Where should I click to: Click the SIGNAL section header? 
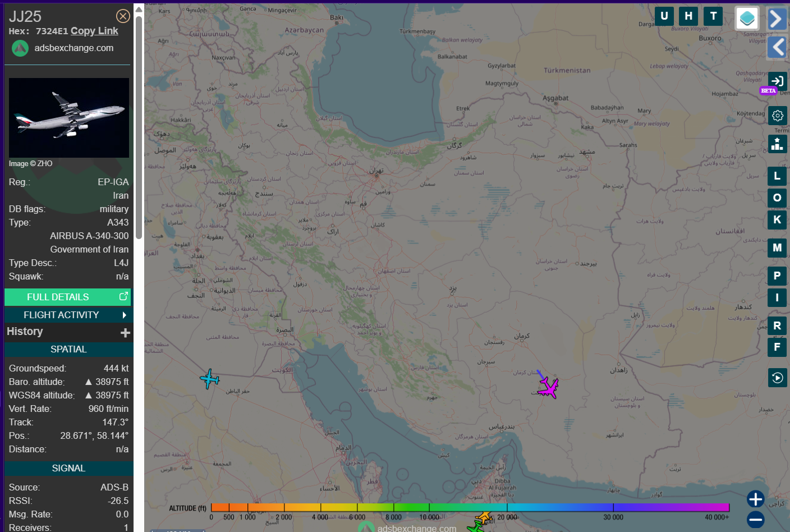68,468
